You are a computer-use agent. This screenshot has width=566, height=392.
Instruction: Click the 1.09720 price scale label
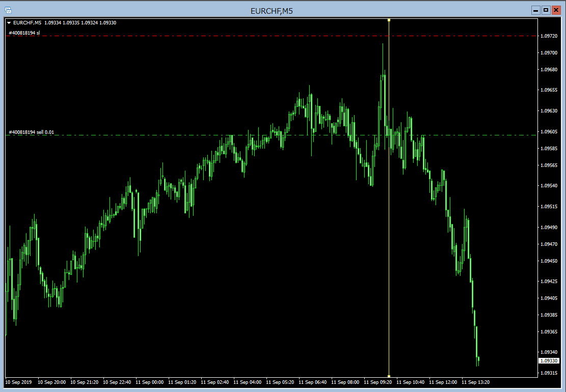click(549, 36)
